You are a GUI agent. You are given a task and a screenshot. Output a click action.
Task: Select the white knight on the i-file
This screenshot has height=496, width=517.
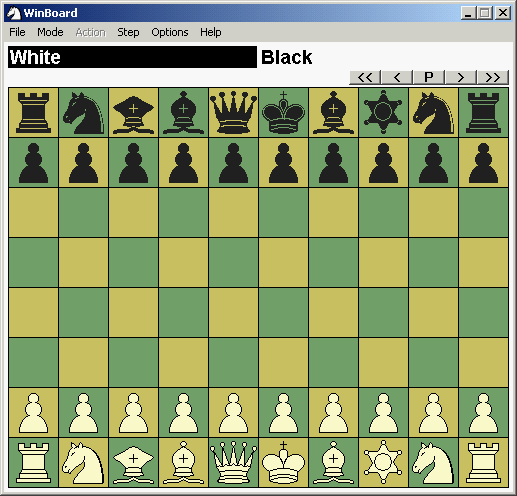click(433, 463)
